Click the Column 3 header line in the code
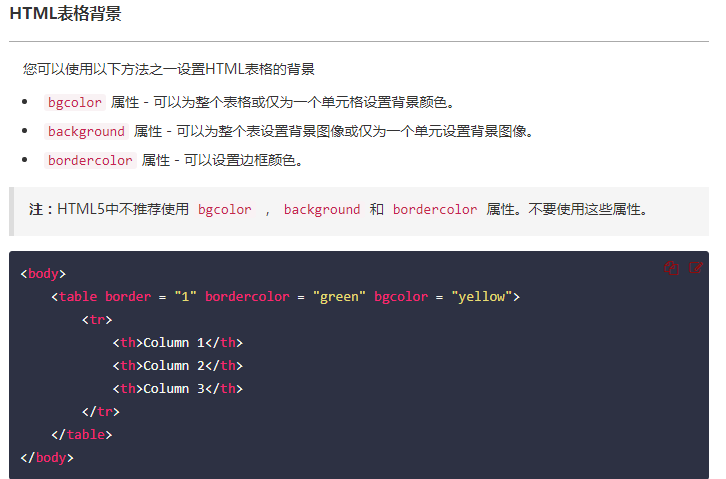This screenshot has width=726, height=479. [178, 388]
